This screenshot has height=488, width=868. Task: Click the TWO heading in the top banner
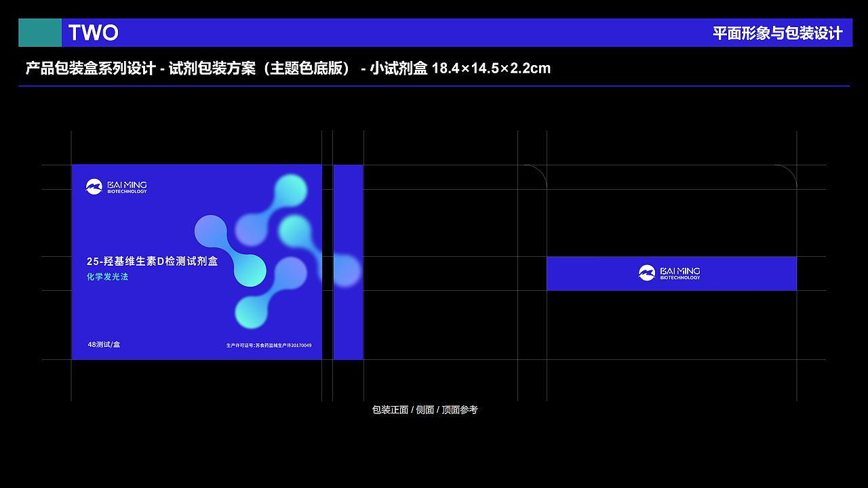pos(93,33)
